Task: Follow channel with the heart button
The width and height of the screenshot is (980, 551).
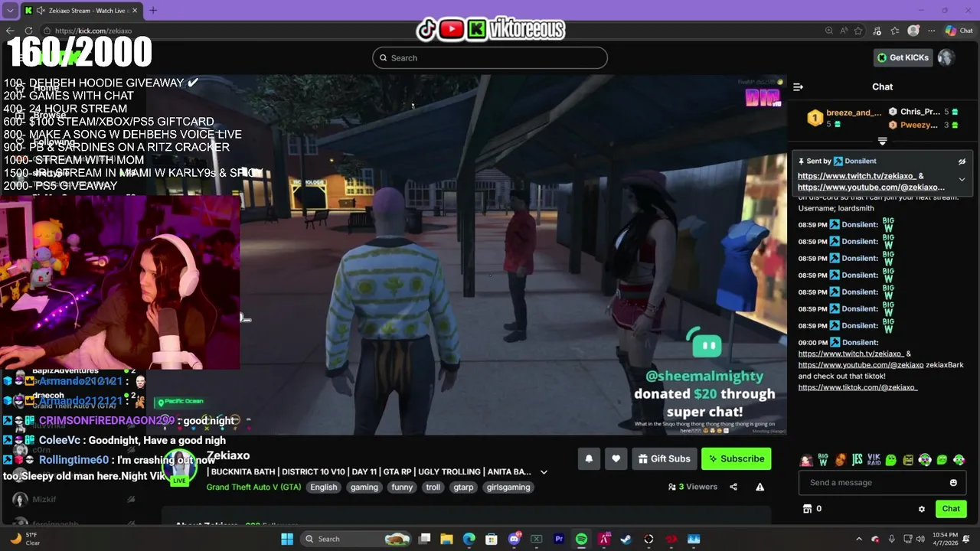Action: 616,458
